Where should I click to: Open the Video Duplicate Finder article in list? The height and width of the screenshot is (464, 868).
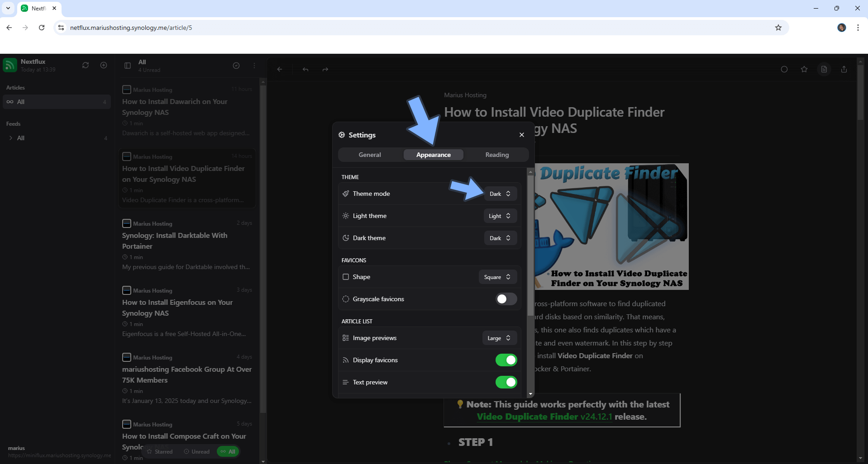[186, 178]
